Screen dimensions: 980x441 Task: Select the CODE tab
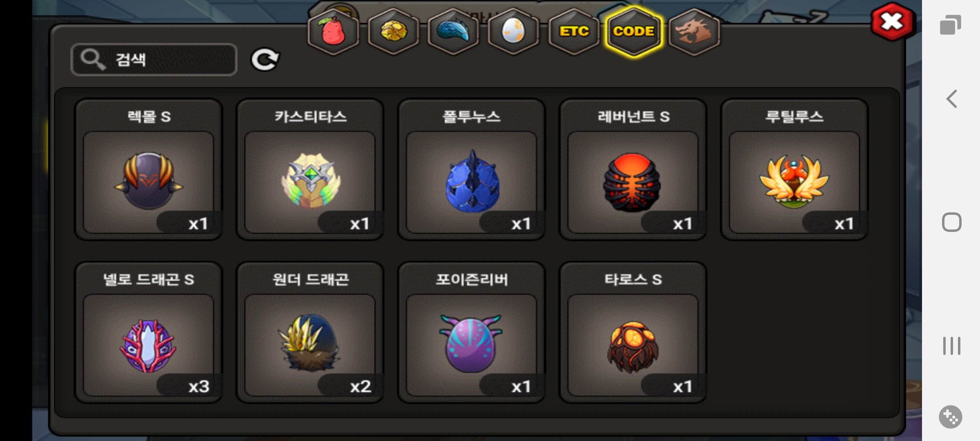(x=634, y=32)
